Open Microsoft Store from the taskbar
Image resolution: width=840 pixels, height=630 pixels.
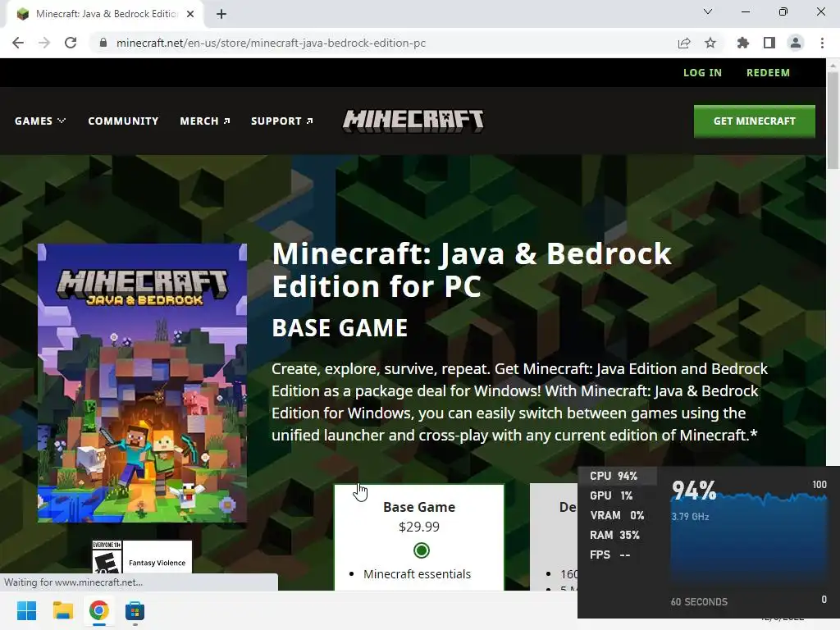tap(135, 610)
